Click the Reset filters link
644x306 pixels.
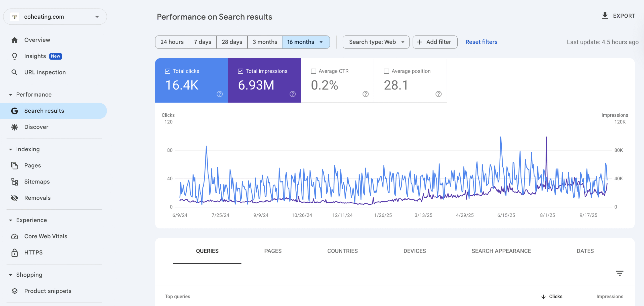pos(481,42)
